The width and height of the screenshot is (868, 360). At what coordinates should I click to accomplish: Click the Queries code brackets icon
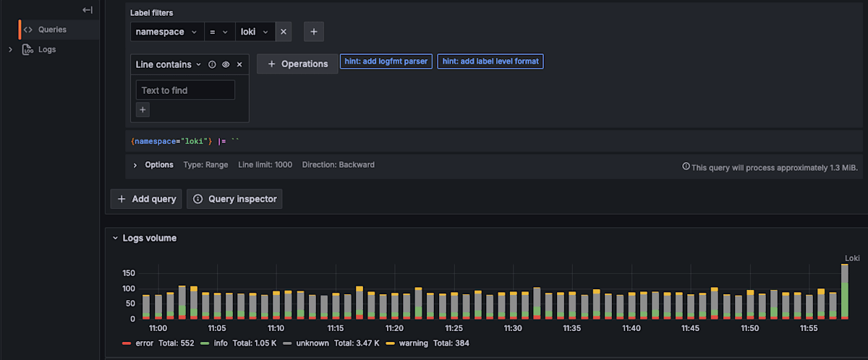(x=28, y=30)
